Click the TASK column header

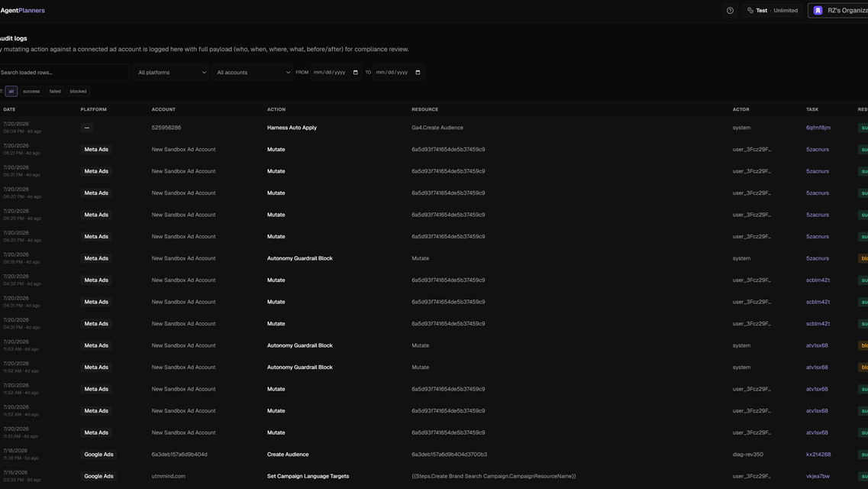pyautogui.click(x=812, y=110)
